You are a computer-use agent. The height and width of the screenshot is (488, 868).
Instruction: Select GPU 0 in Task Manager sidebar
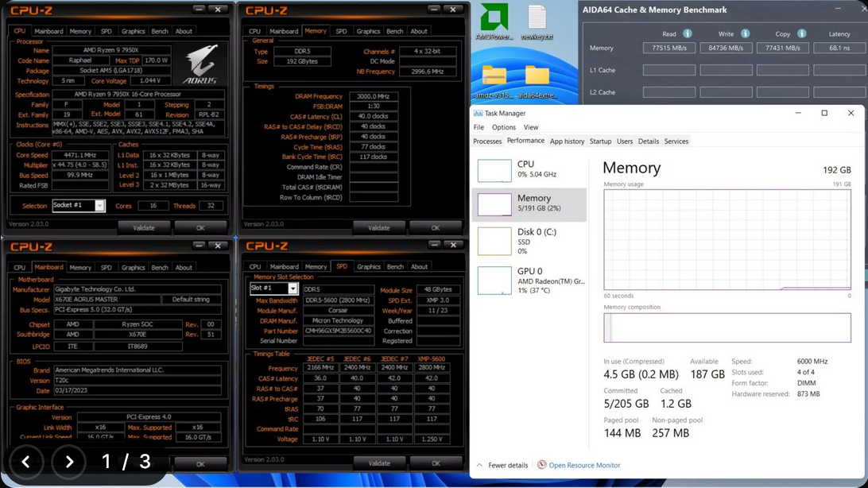529,280
